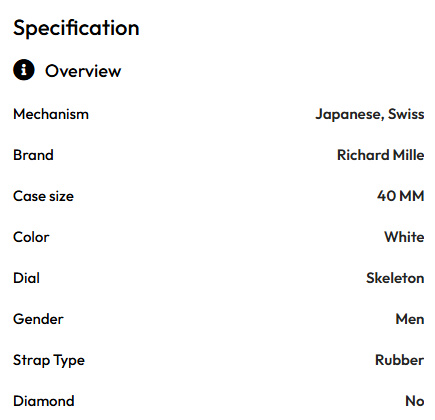435x420 pixels.
Task: Click the Overview info icon
Action: [x=24, y=70]
